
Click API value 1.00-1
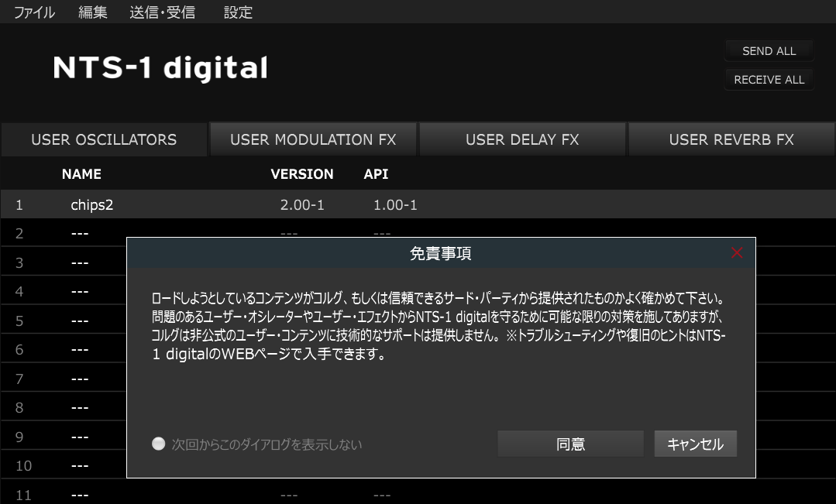coord(395,205)
